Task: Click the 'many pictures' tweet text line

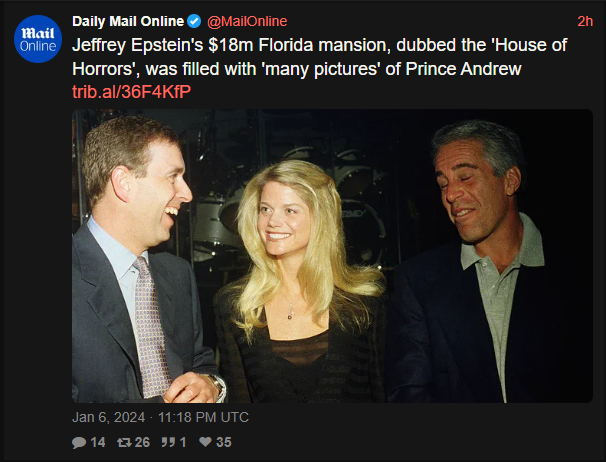Action: (x=297, y=69)
